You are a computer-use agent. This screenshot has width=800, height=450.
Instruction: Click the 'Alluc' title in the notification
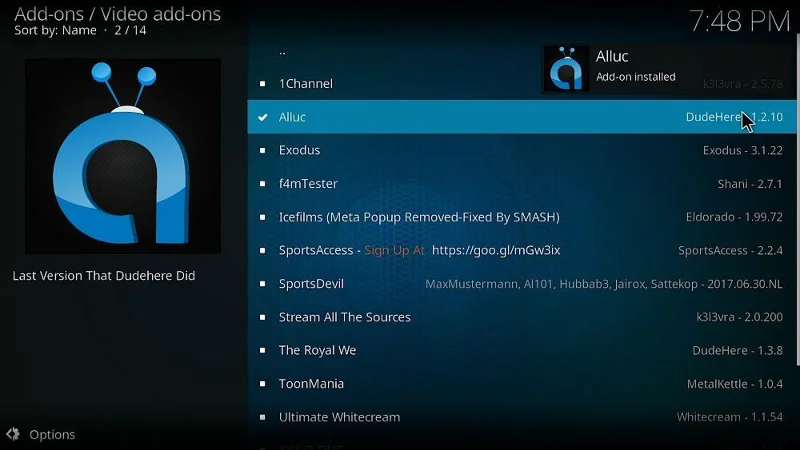[x=612, y=56]
